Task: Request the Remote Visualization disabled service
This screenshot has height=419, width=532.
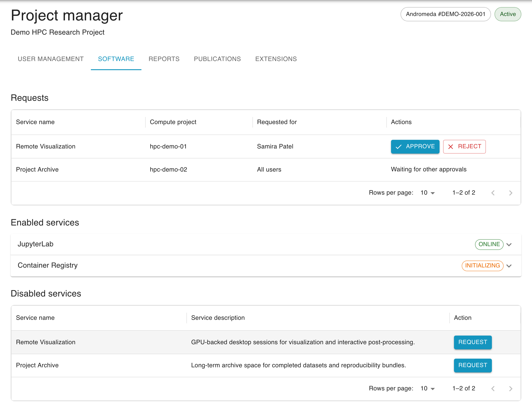Action: [x=472, y=342]
